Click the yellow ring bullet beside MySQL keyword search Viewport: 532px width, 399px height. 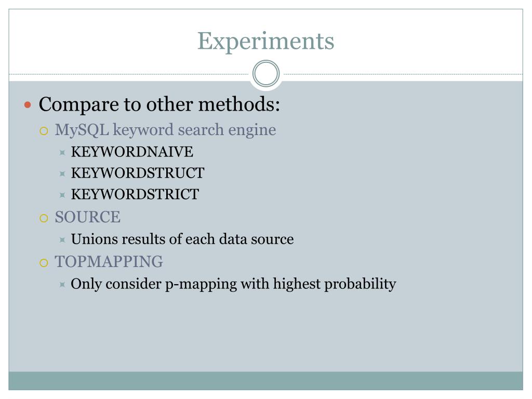point(44,131)
